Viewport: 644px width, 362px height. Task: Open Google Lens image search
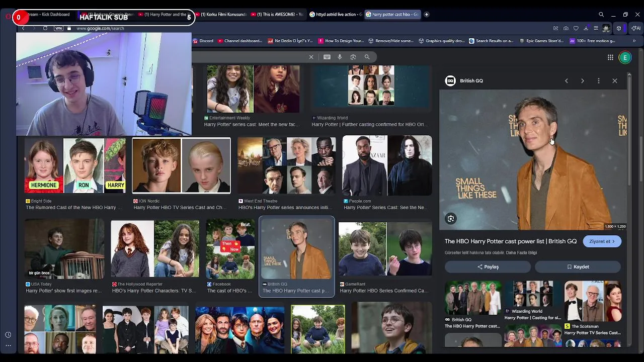point(353,57)
